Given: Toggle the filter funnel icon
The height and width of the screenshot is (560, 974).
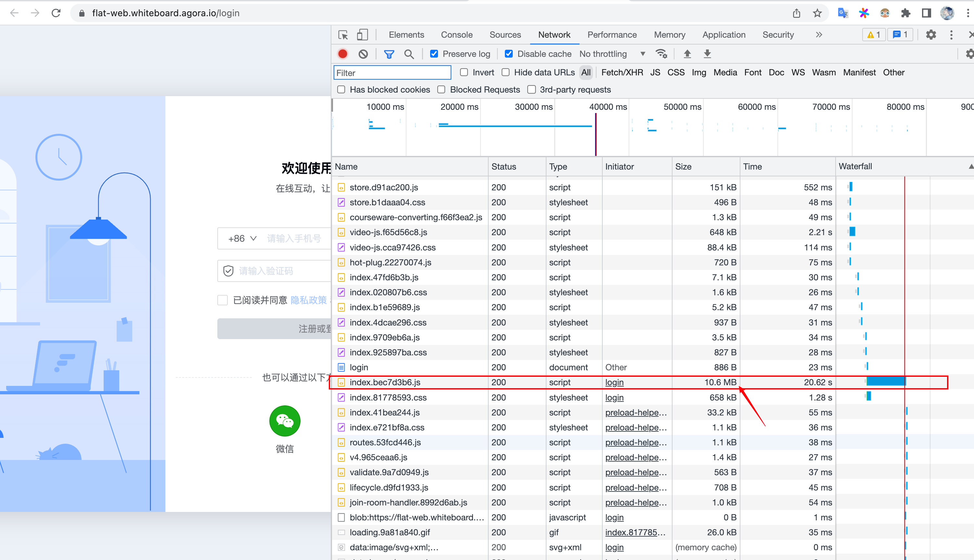Looking at the screenshot, I should pos(389,54).
